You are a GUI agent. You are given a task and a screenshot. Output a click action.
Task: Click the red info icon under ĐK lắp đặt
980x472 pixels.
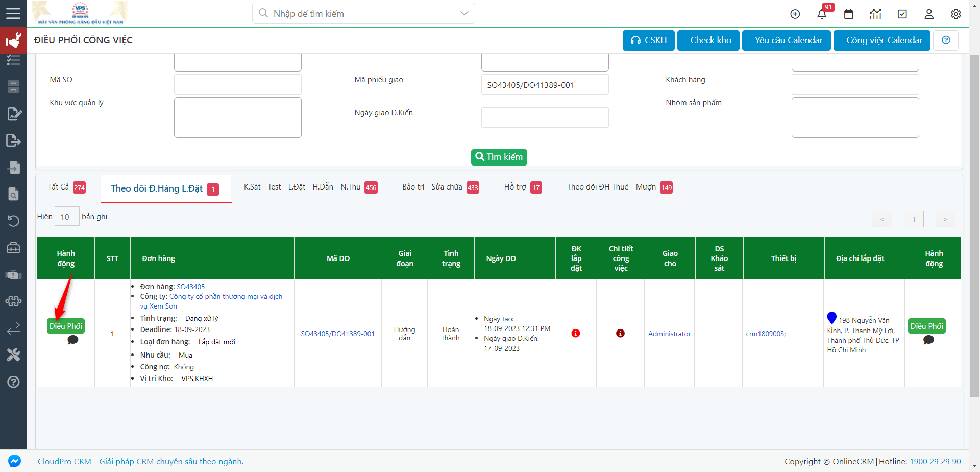[x=576, y=333]
